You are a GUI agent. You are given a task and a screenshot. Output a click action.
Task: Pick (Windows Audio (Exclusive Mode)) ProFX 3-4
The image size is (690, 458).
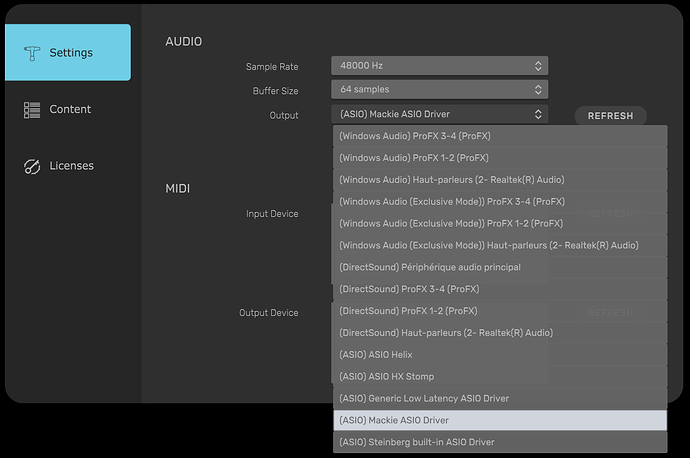pyautogui.click(x=499, y=202)
